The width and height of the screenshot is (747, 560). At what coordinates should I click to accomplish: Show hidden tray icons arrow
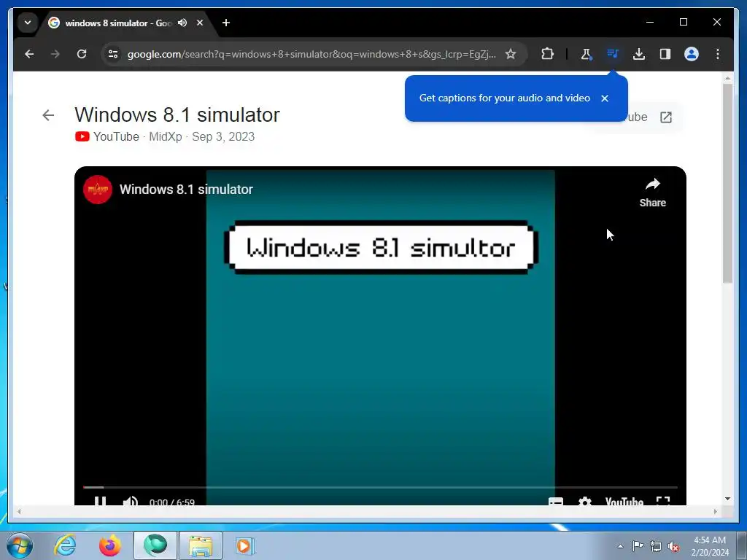620,546
